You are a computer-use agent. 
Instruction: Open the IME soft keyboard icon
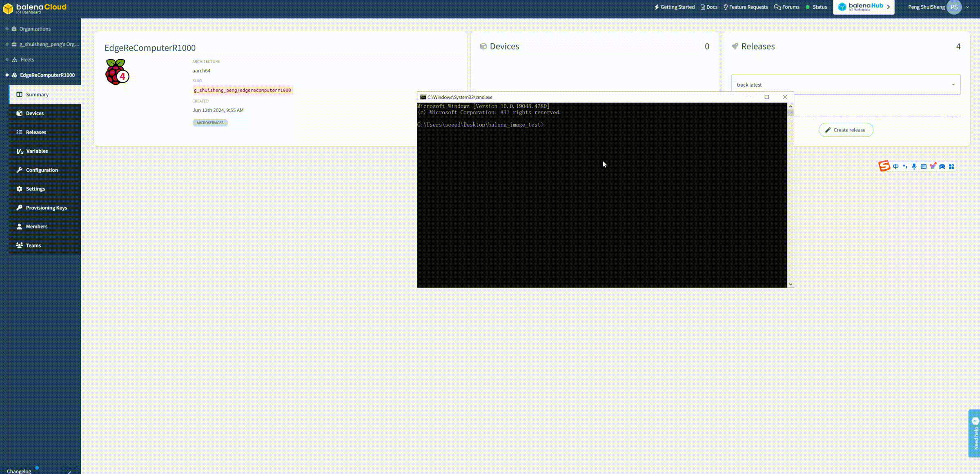click(x=924, y=167)
